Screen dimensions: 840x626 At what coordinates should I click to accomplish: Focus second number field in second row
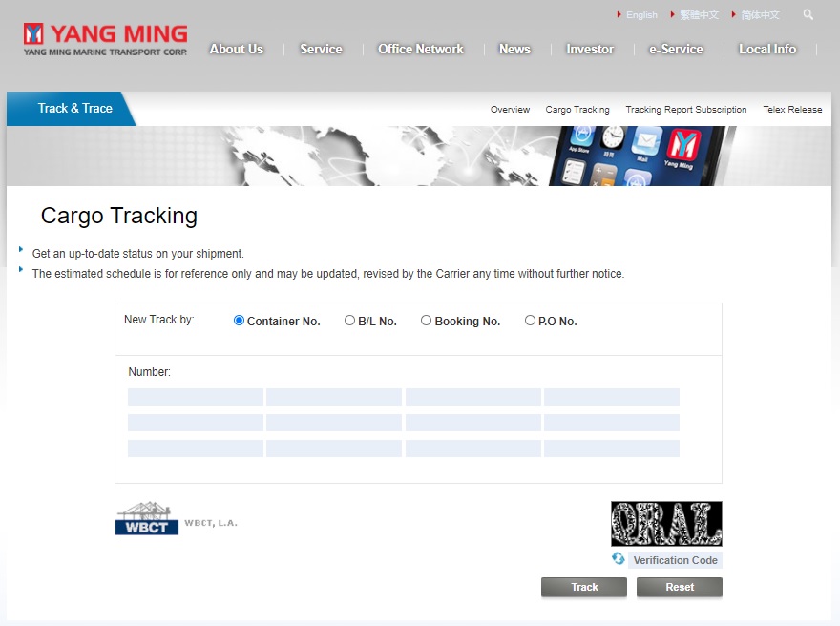click(334, 423)
